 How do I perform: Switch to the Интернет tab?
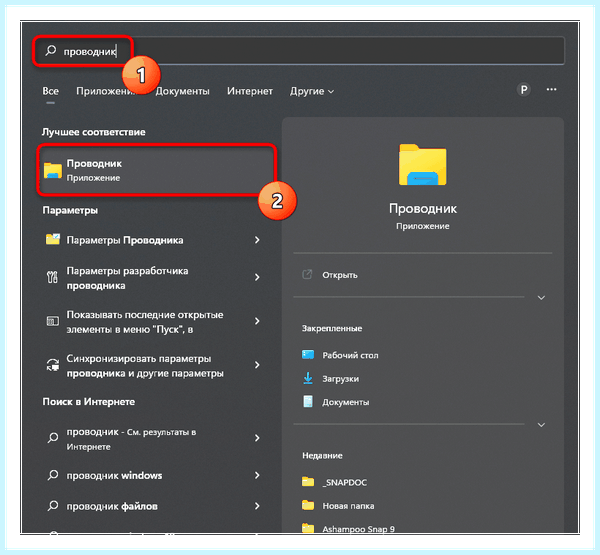249,91
